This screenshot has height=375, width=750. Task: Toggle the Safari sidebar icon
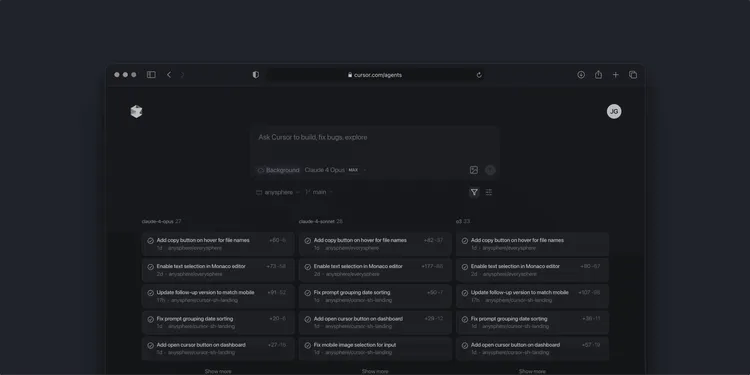[151, 75]
